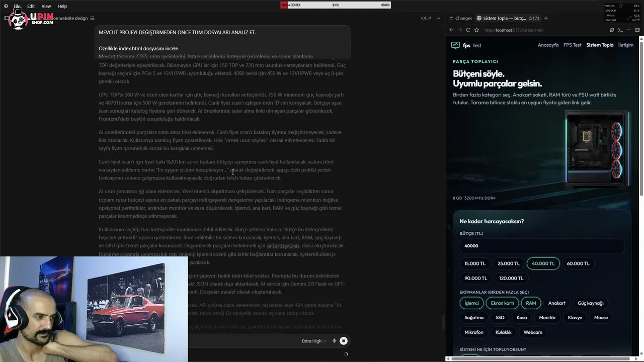Click the 'Bütçeni söyle.' headline
The height and width of the screenshot is (362, 644).
click(x=478, y=74)
